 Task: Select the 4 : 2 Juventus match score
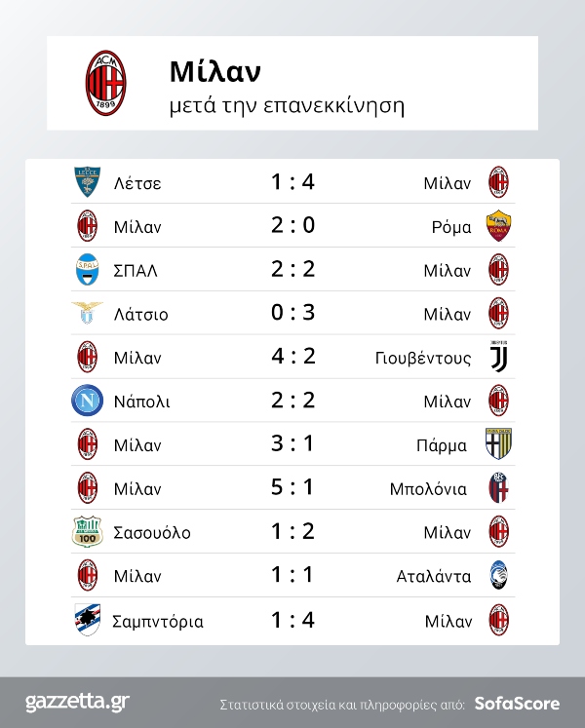click(292, 357)
